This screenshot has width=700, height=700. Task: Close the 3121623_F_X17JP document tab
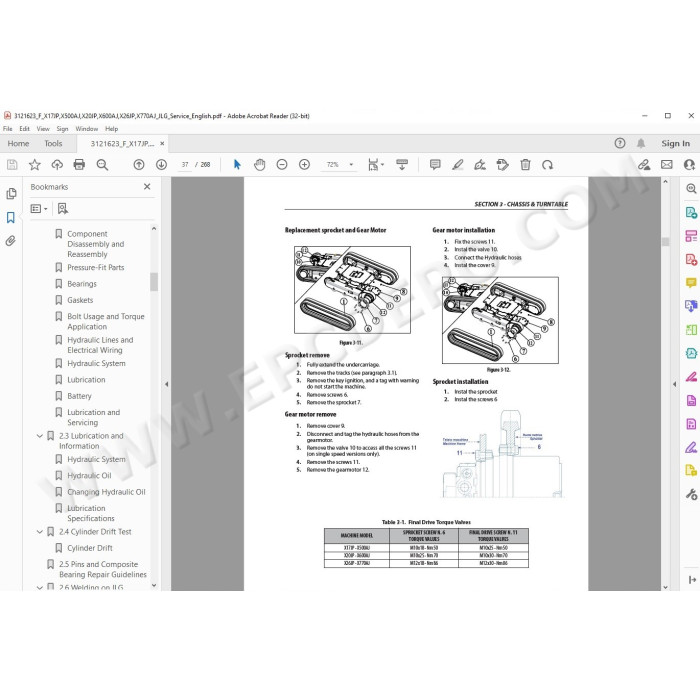(x=162, y=143)
